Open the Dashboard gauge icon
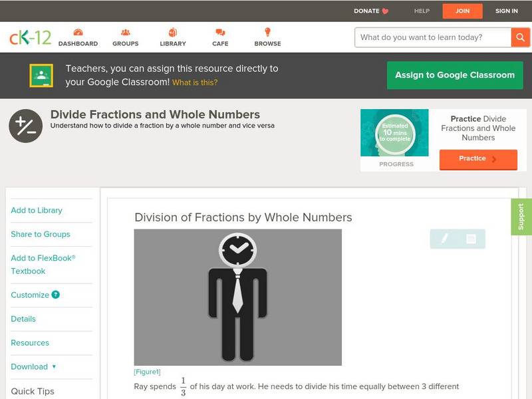The height and width of the screenshot is (399, 532). tap(78, 32)
